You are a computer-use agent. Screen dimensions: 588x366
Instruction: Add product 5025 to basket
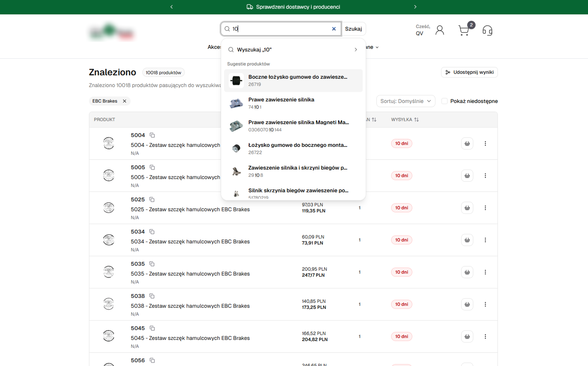[467, 208]
